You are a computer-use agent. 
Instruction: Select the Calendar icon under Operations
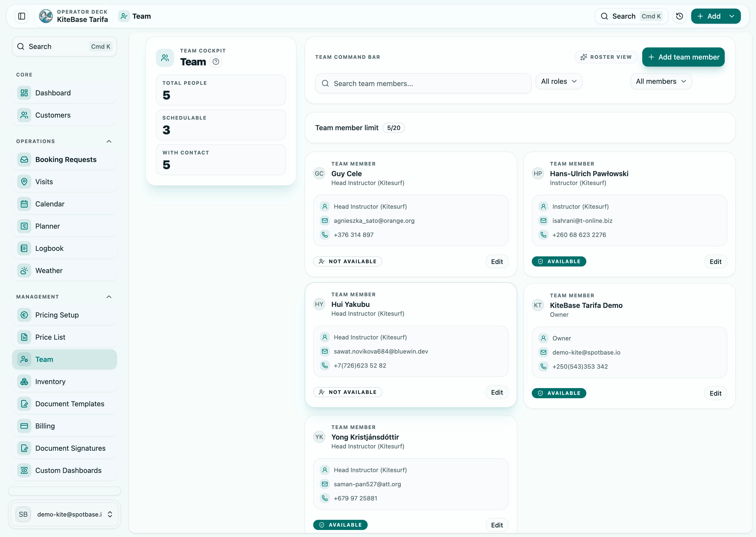pos(24,204)
